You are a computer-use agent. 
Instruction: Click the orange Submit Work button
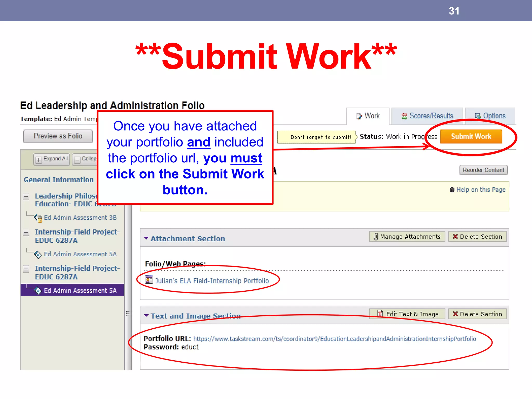[471, 137]
